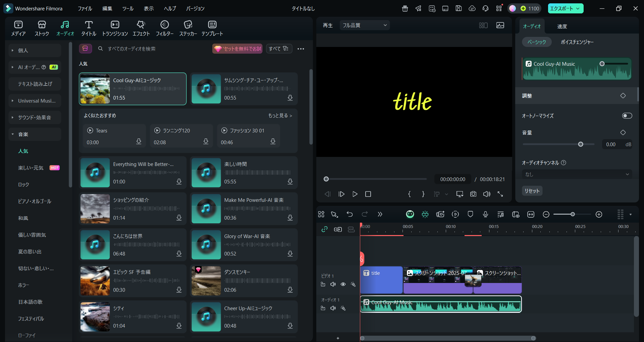Download the Tears recommended track
The image size is (644, 342).
pyautogui.click(x=139, y=141)
